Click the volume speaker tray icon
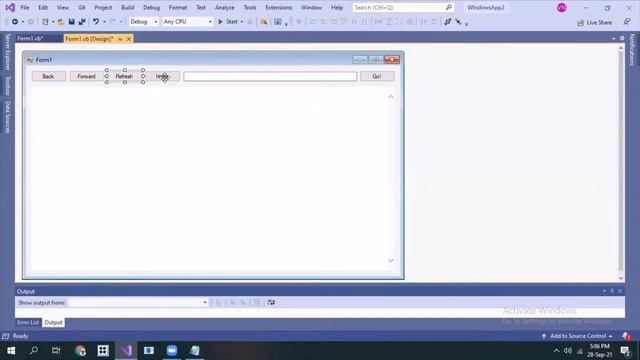This screenshot has width=640, height=360. (x=568, y=351)
